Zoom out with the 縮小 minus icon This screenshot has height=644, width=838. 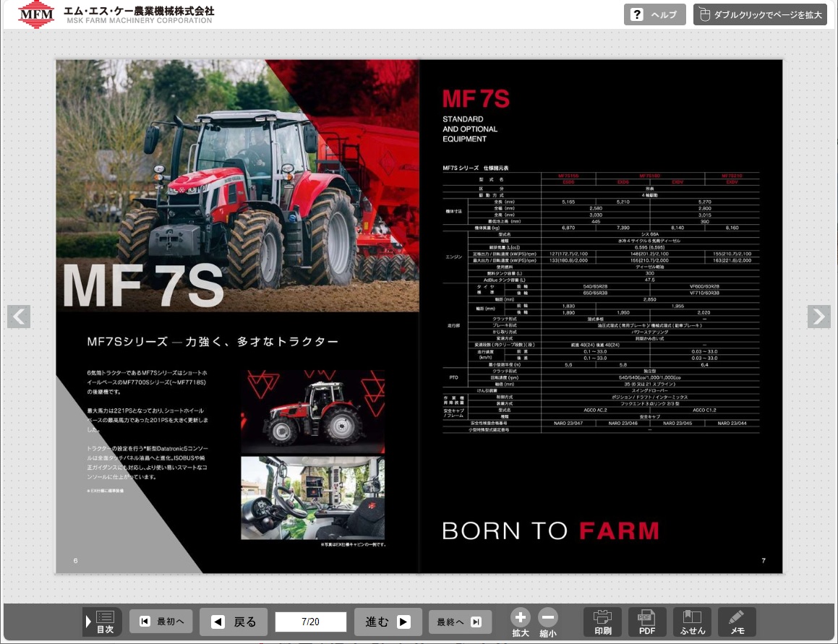(x=548, y=622)
